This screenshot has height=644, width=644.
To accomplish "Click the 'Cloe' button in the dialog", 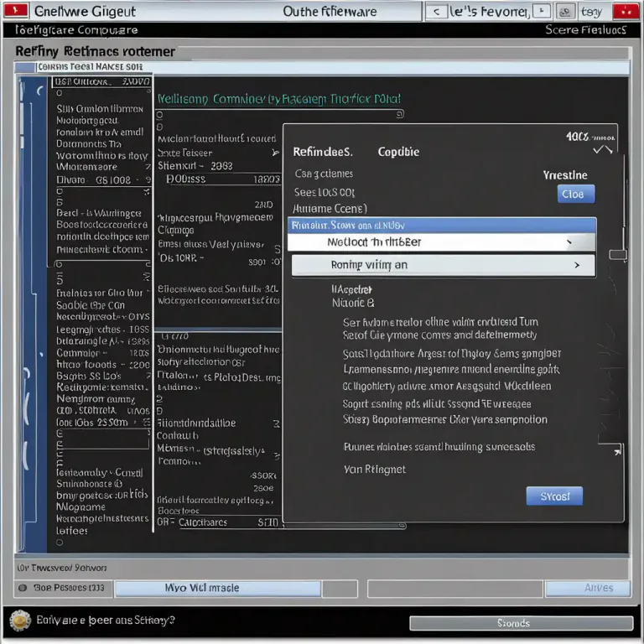I will point(576,194).
